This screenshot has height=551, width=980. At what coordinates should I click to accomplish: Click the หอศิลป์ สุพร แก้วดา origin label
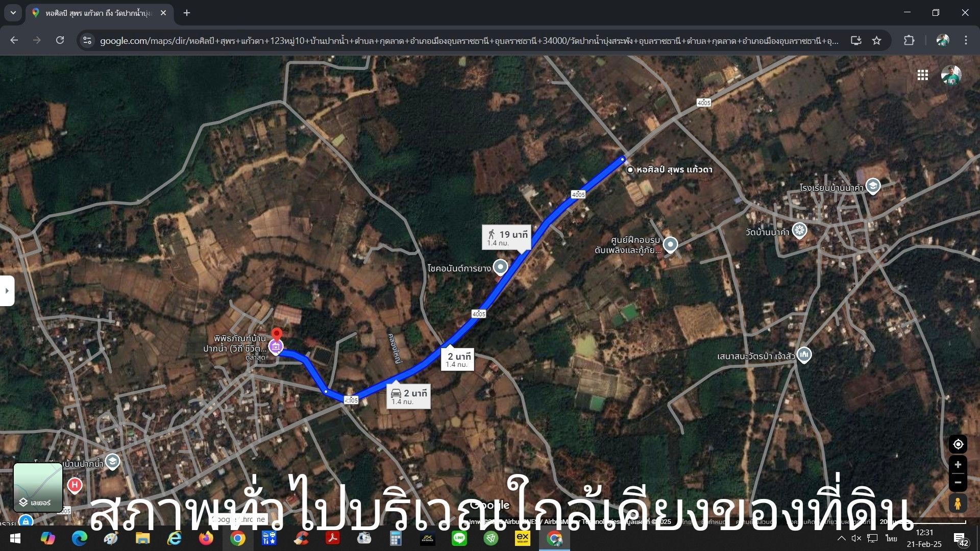click(x=674, y=169)
